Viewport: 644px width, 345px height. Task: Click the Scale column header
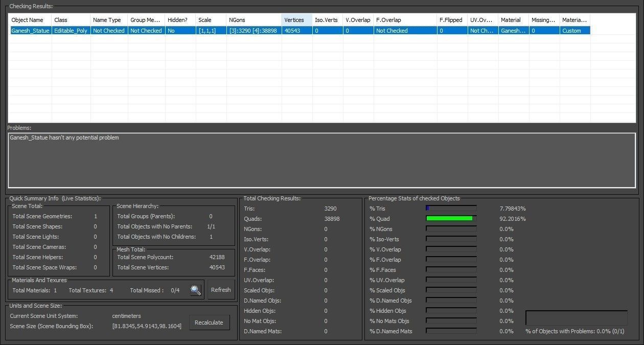pyautogui.click(x=211, y=20)
